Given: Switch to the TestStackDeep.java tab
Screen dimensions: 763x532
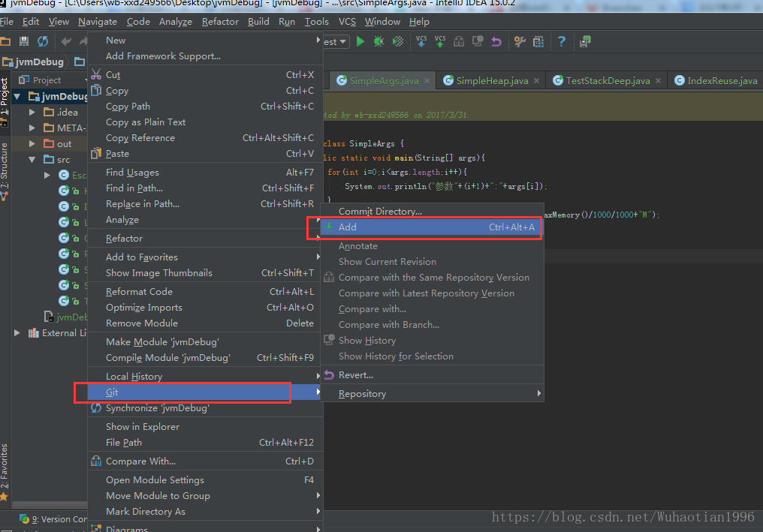Looking at the screenshot, I should coord(608,81).
